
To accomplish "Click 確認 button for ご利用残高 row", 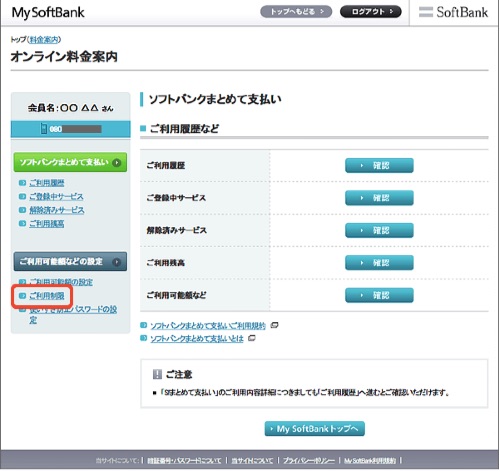I will tap(379, 263).
